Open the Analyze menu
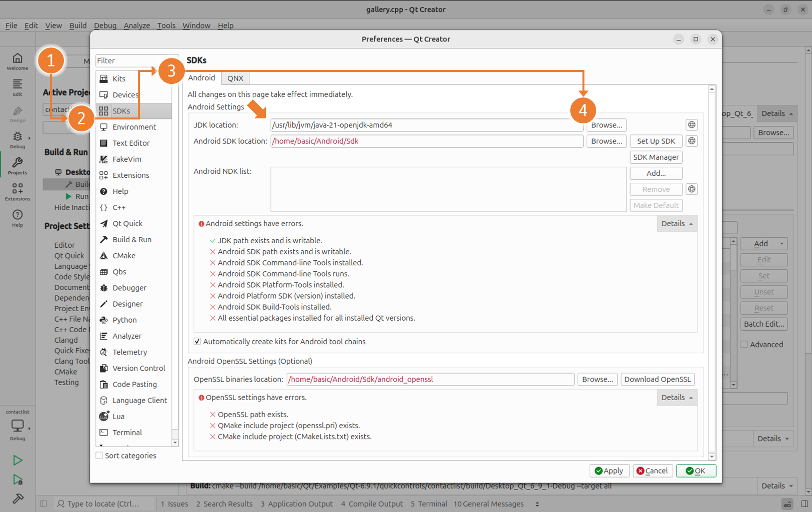Viewport: 812px width, 512px height. 136,25
